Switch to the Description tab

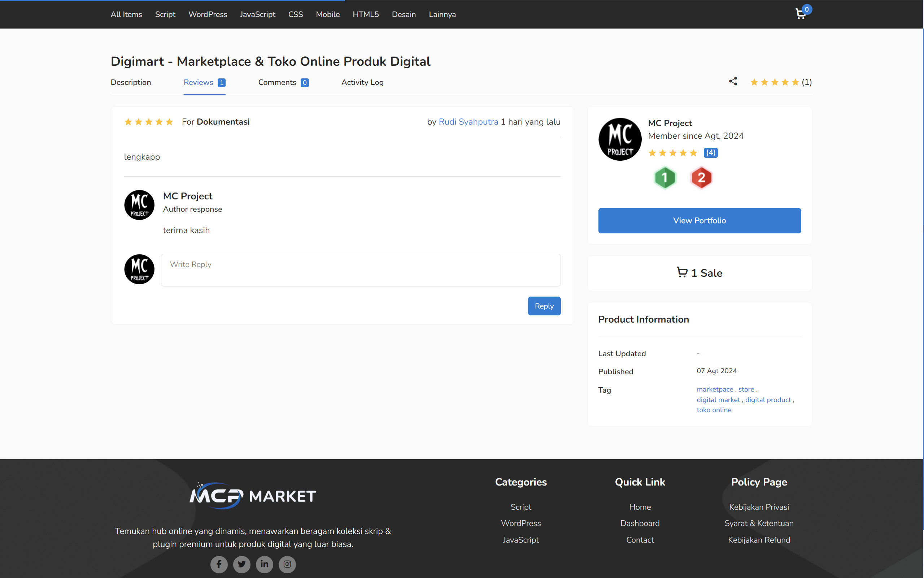tap(131, 82)
